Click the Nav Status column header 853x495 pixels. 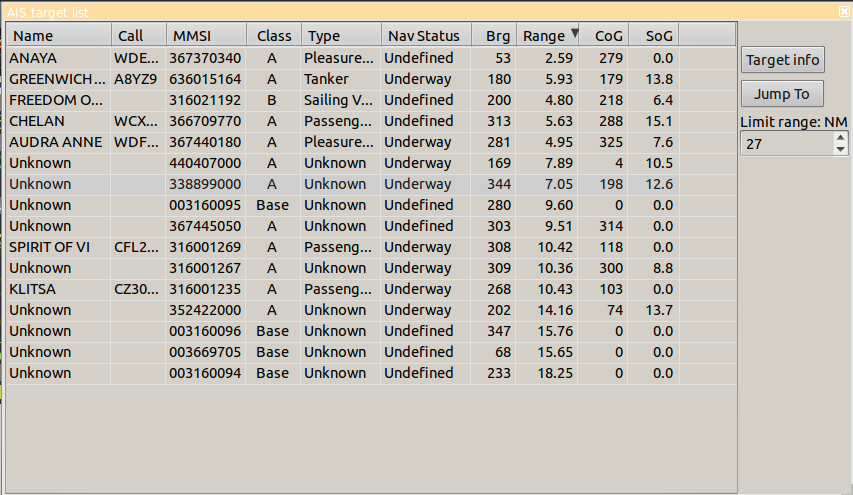tap(424, 36)
